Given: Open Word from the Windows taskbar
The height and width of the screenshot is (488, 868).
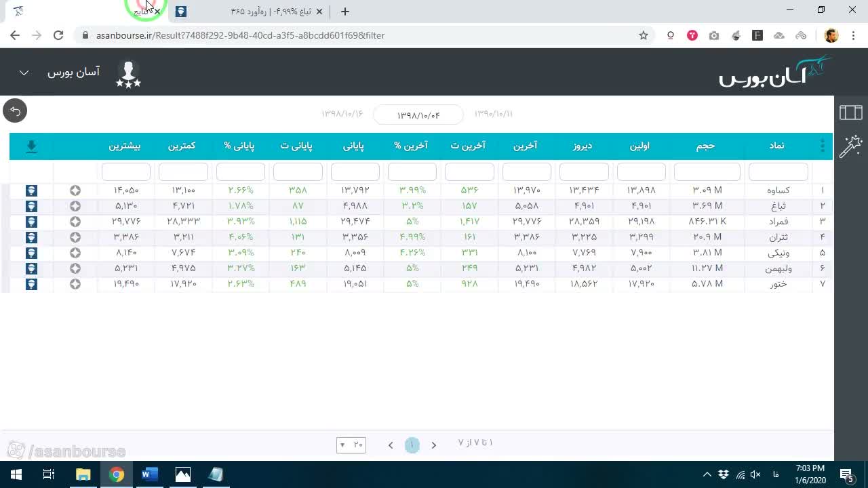Looking at the screenshot, I should (149, 474).
